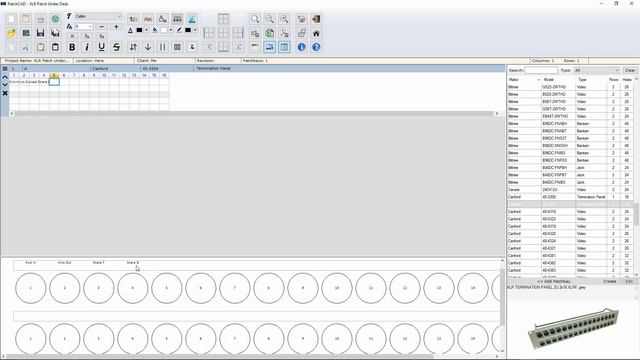Screen dimensions: 640x360
Task: Click the line pen color icon
Action: click(x=179, y=30)
